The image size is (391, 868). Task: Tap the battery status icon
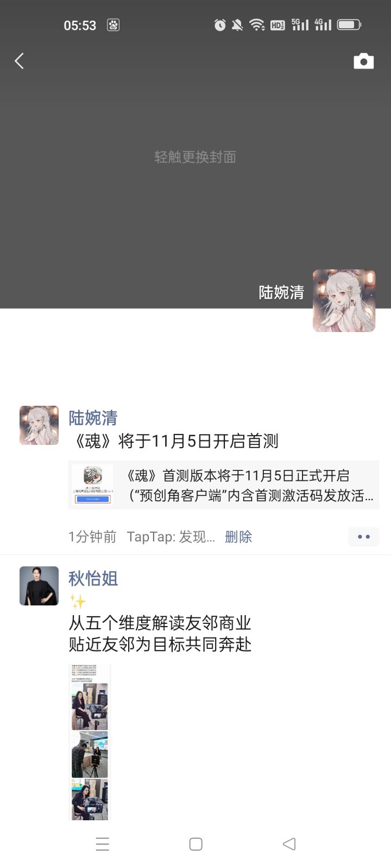349,25
